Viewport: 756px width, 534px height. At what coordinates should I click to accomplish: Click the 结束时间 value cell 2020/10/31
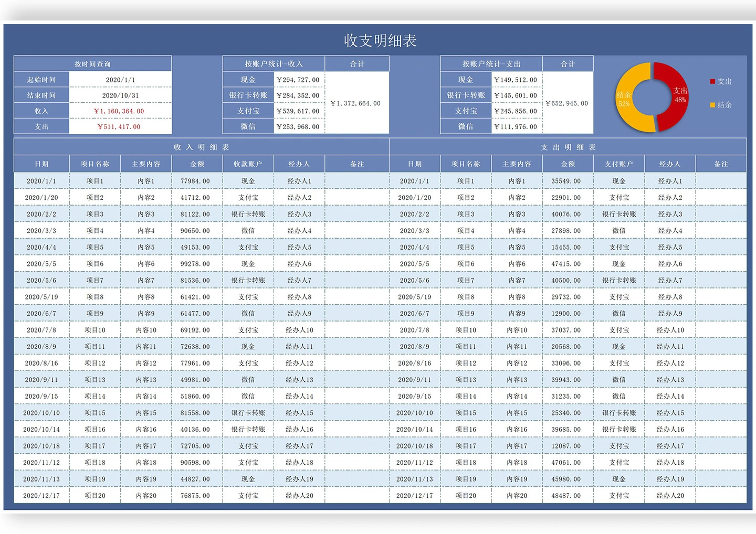(120, 95)
